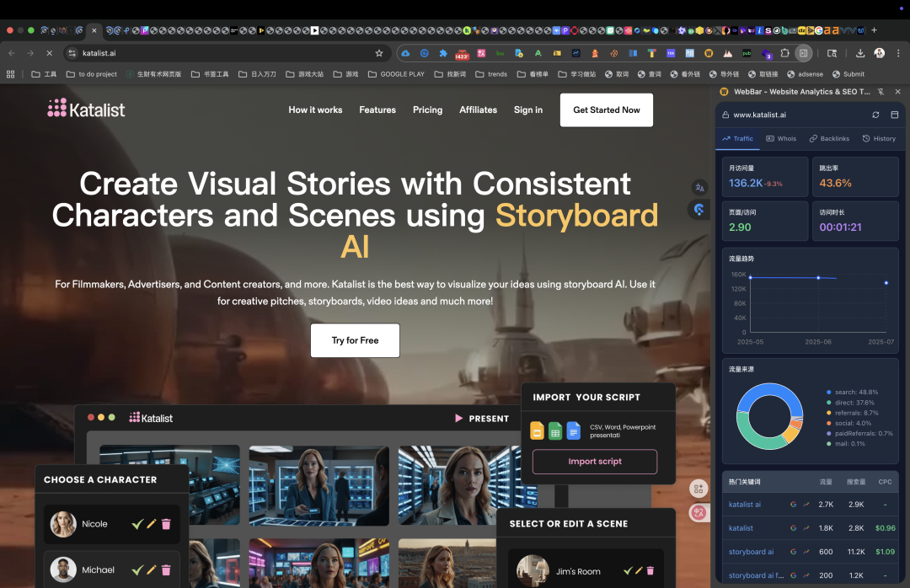Click the 'adsense' bookmark
Screen dimensions: 910x588
(805, 74)
